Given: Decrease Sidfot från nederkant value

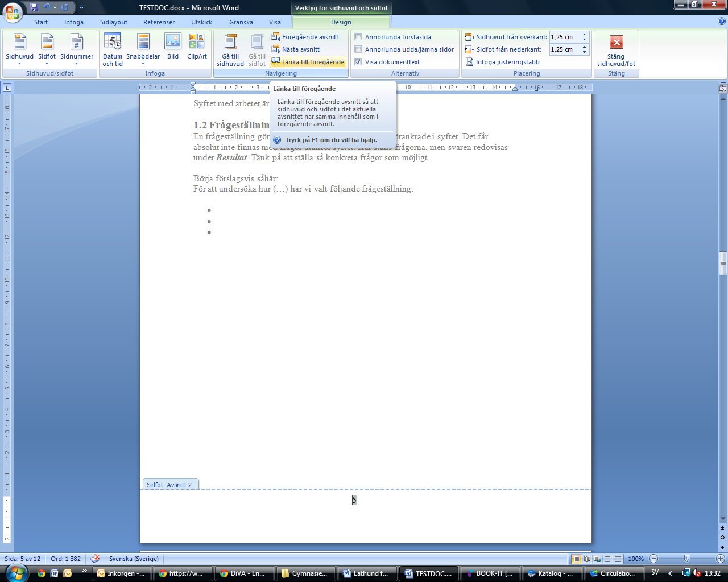Looking at the screenshot, I should click(584, 52).
